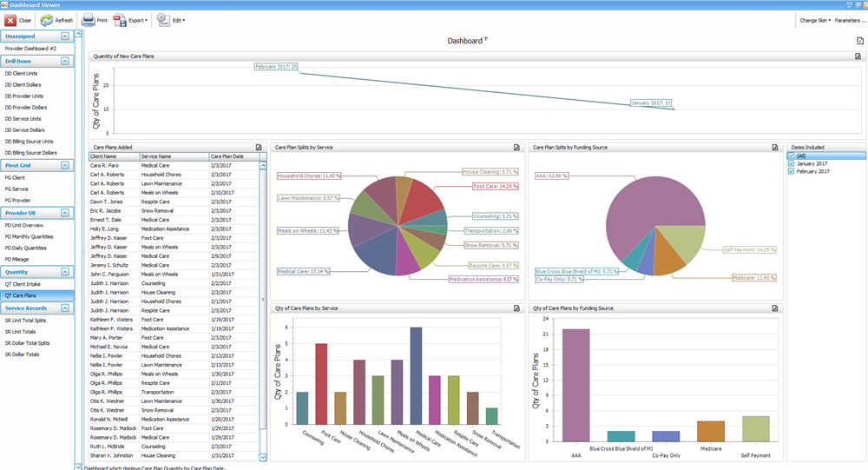Screen dimensions: 868x470
Task: Uncheck the January 2017 checkbox
Action: click(791, 163)
